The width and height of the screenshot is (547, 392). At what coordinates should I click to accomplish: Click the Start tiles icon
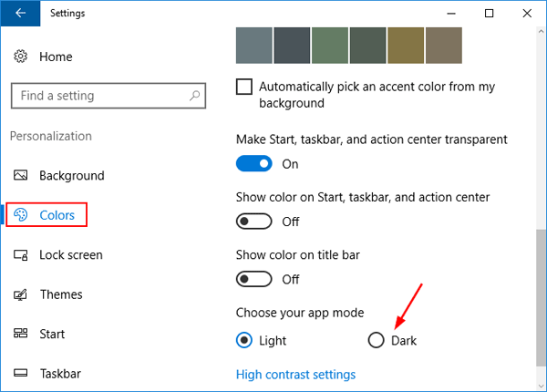21,335
